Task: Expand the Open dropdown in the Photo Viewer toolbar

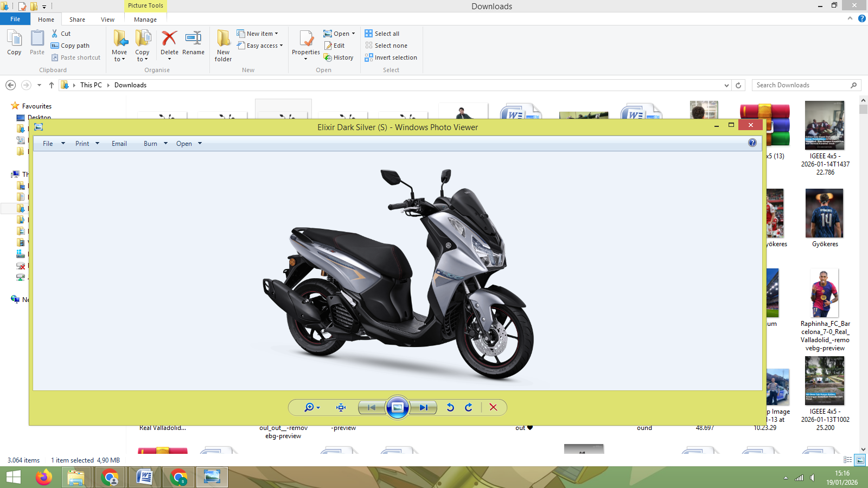Action: click(200, 144)
